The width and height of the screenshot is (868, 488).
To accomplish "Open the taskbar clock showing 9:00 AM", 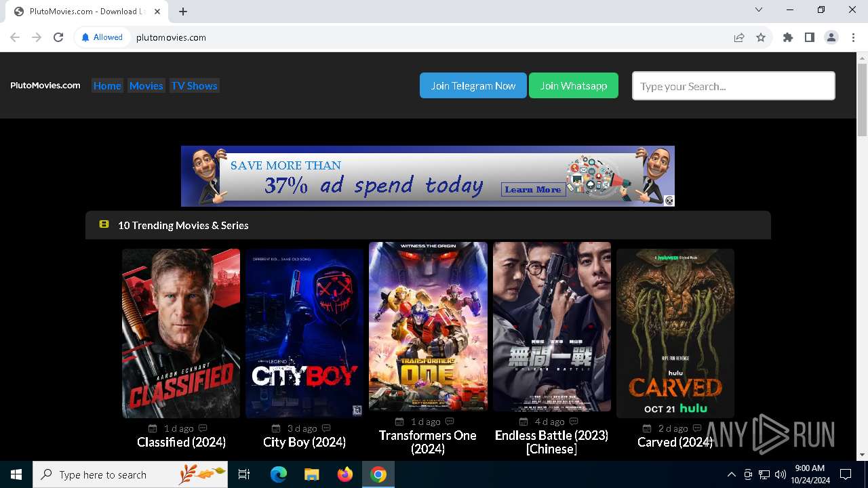I will pyautogui.click(x=810, y=474).
